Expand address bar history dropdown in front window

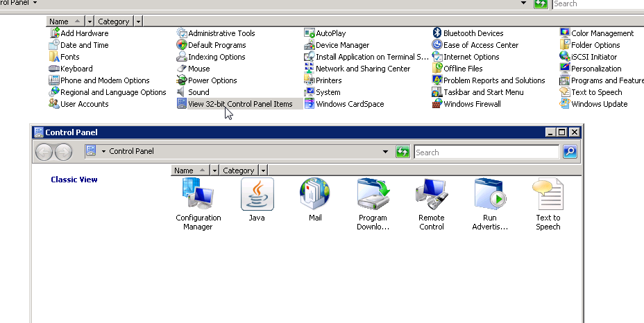[x=385, y=151]
